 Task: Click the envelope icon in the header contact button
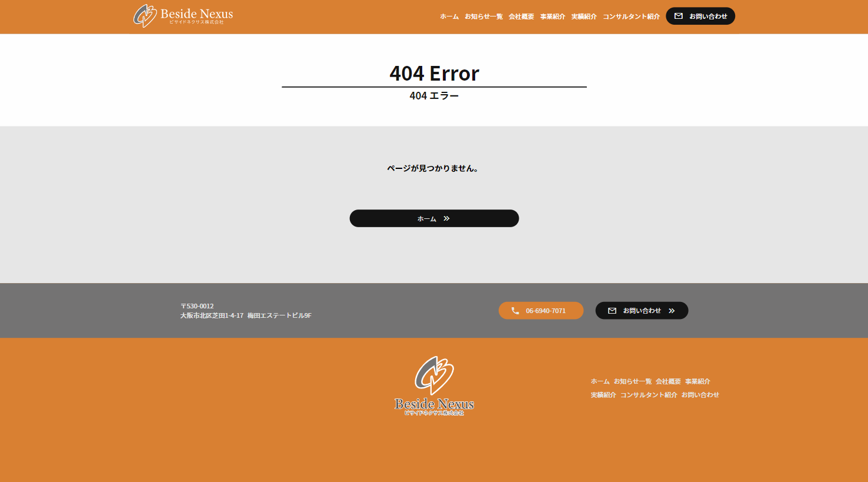tap(680, 16)
